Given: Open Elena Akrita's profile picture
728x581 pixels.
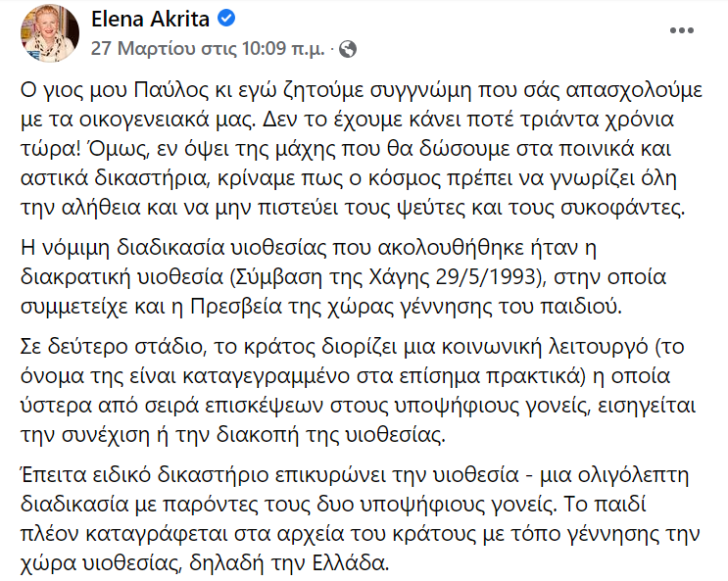Looking at the screenshot, I should tap(50, 33).
